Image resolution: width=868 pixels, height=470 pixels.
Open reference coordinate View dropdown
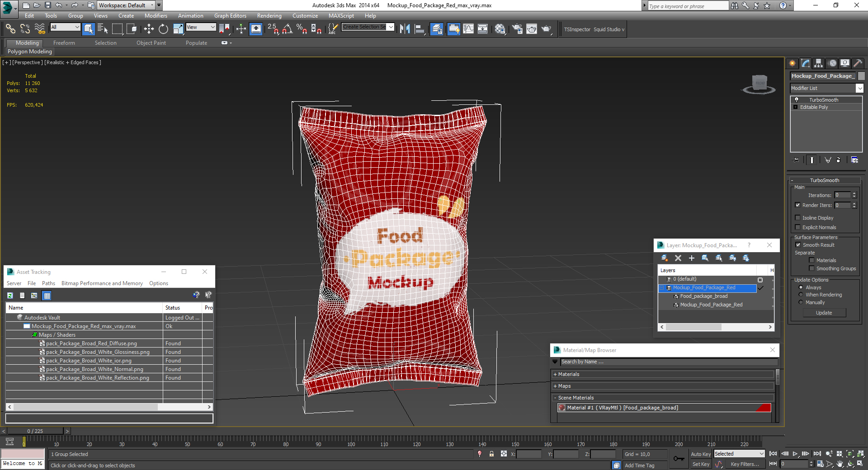pyautogui.click(x=201, y=27)
